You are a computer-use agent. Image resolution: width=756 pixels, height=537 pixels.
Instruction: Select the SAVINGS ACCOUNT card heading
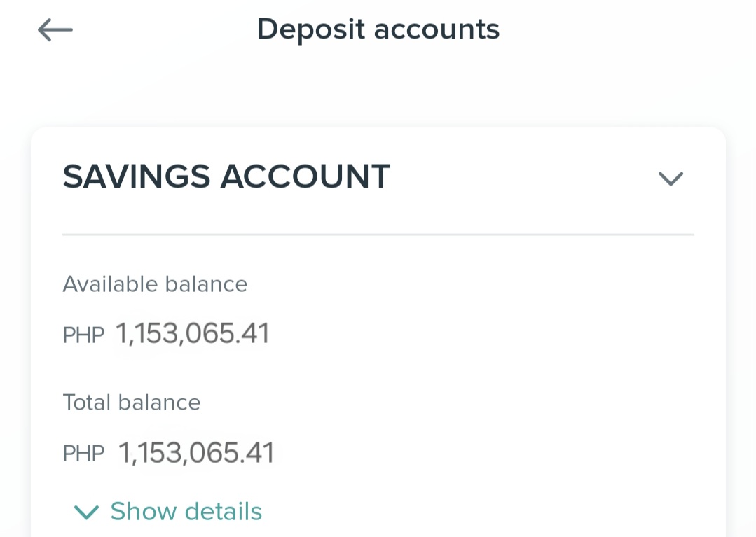click(x=226, y=177)
